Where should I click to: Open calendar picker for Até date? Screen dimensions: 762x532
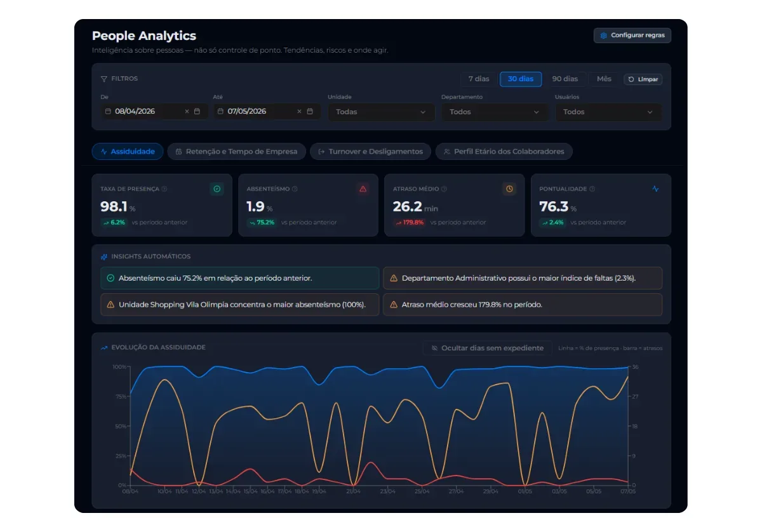(x=310, y=111)
